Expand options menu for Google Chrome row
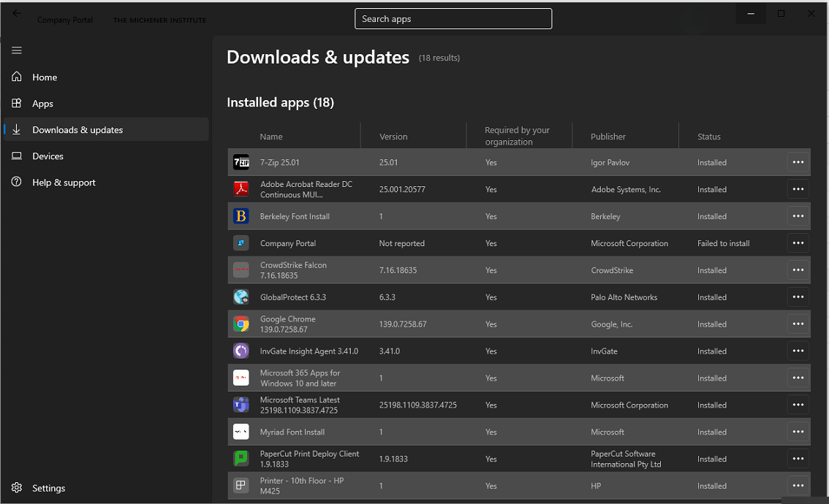This screenshot has width=829, height=504. (x=798, y=324)
